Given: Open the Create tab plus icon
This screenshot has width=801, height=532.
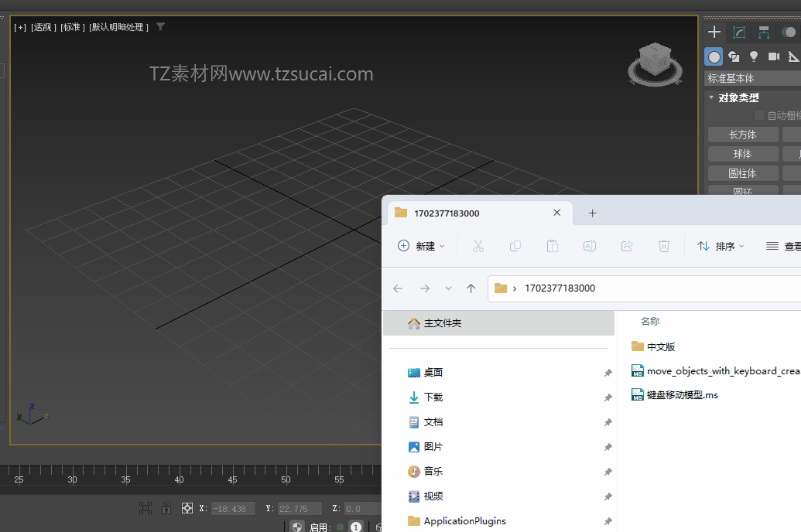Looking at the screenshot, I should 714,32.
